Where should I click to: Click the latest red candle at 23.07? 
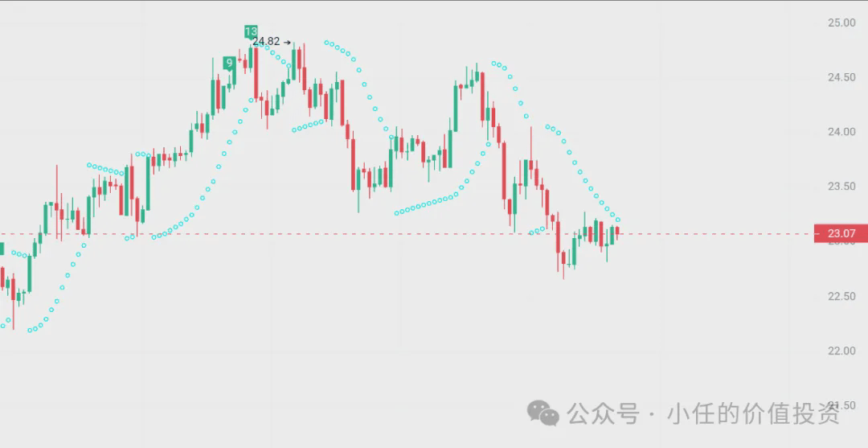[x=617, y=232]
